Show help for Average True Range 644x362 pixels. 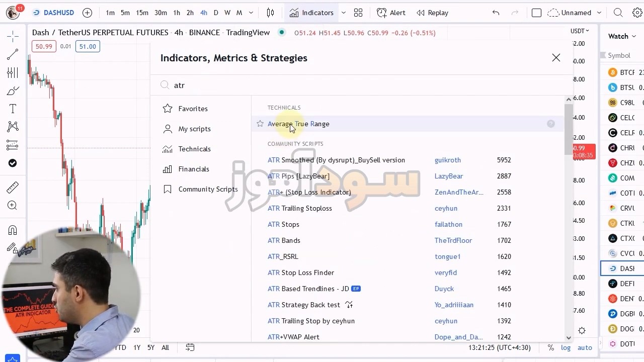point(551,124)
